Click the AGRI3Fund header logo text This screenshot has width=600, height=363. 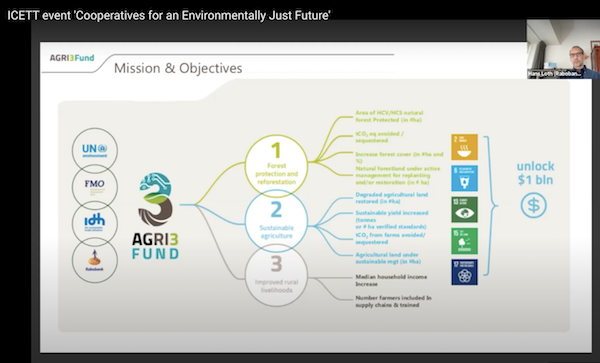(x=72, y=58)
